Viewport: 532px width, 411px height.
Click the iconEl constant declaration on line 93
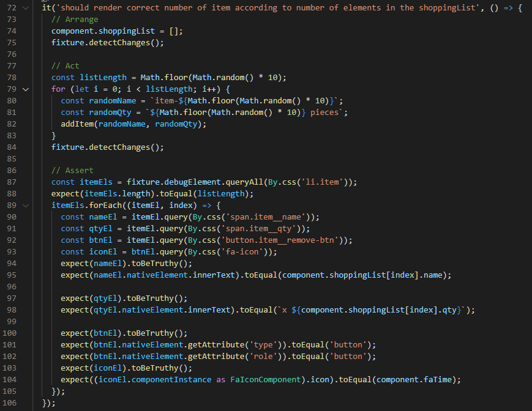[103, 252]
